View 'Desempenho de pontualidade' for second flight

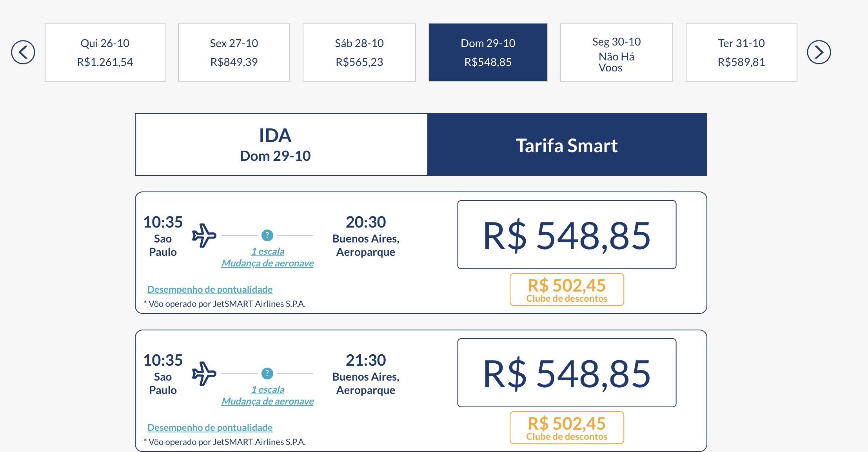click(210, 428)
